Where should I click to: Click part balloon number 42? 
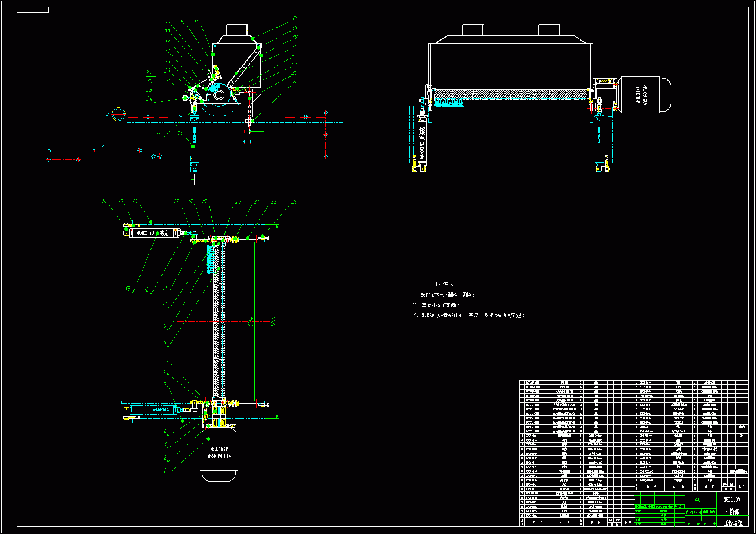coord(295,64)
